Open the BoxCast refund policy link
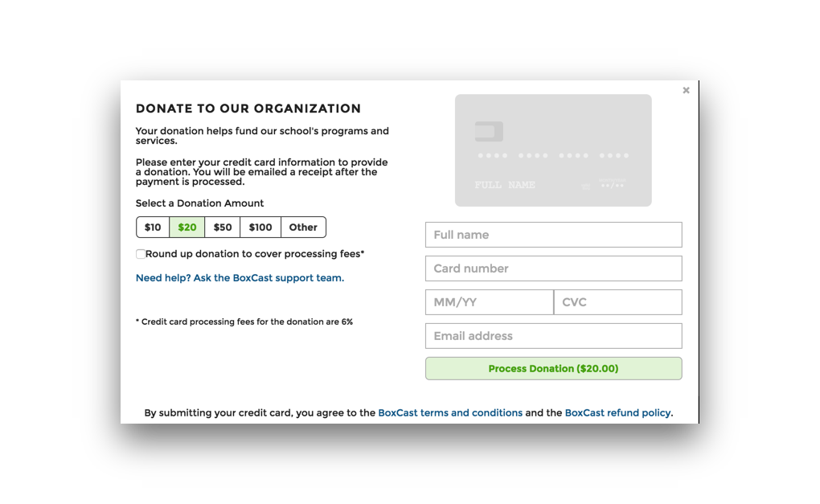The width and height of the screenshot is (820, 504). click(617, 412)
